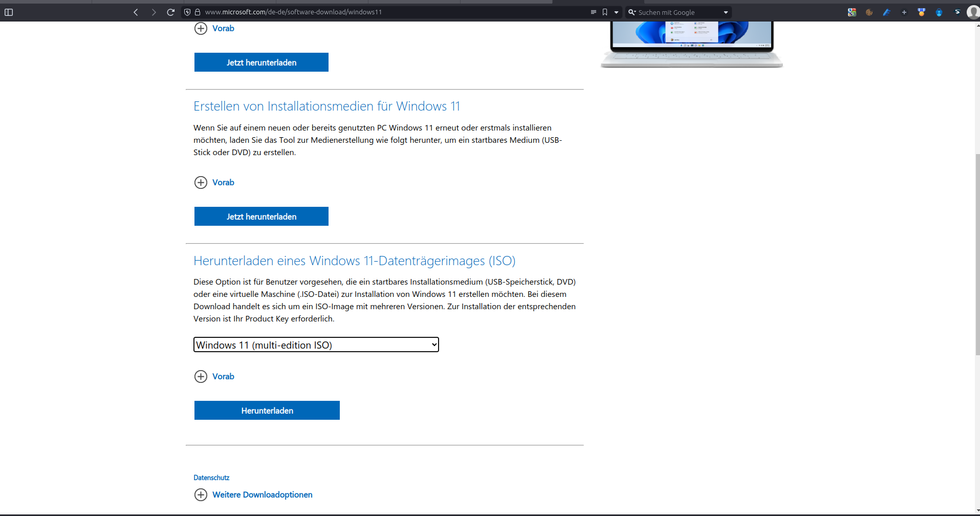Open the cookie extension icon
The height and width of the screenshot is (516, 980).
point(869,12)
